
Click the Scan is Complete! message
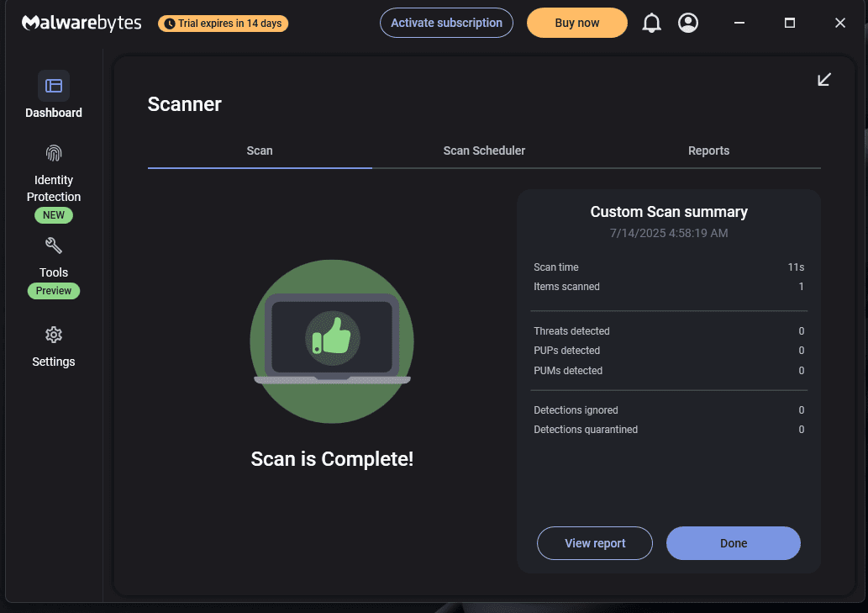click(x=332, y=459)
